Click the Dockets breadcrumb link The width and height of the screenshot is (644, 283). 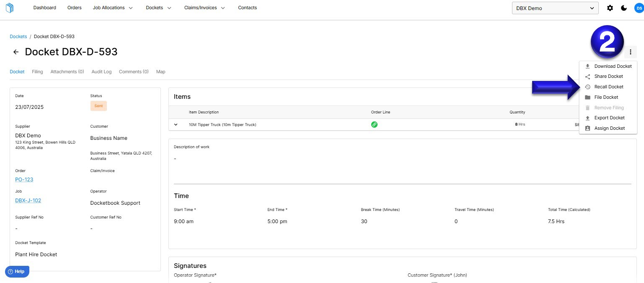pos(18,36)
